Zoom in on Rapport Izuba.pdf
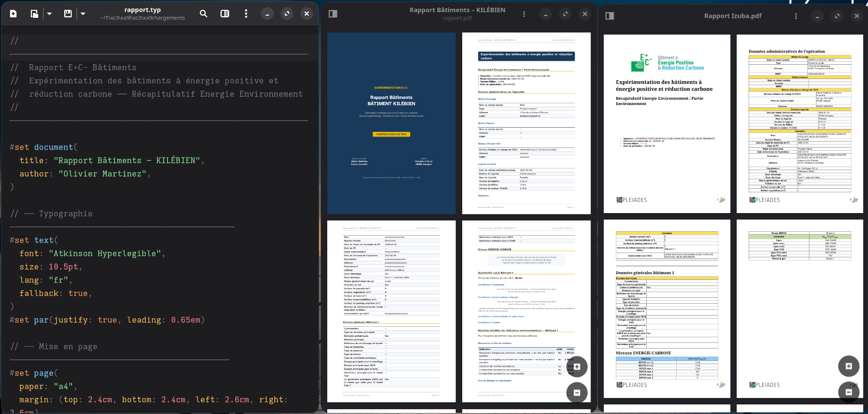Viewport: 868px width, 414px height. 848,366
